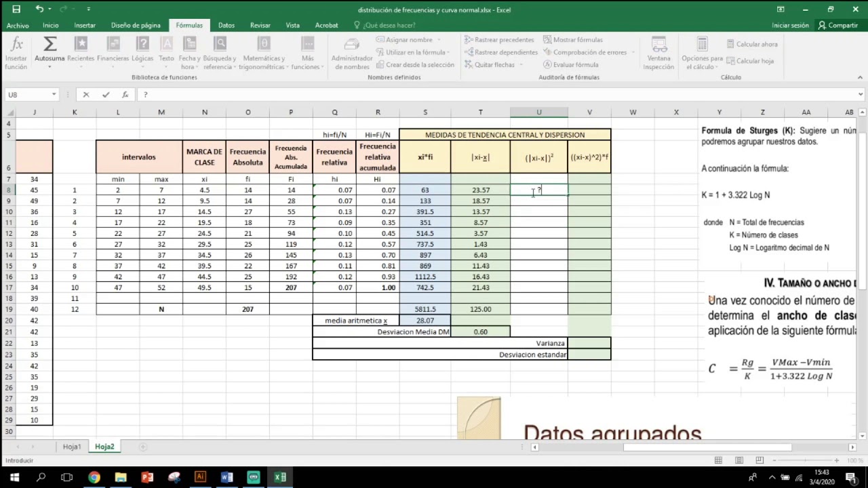The width and height of the screenshot is (868, 488).
Task: Click the Insertar función icon
Action: [16, 45]
